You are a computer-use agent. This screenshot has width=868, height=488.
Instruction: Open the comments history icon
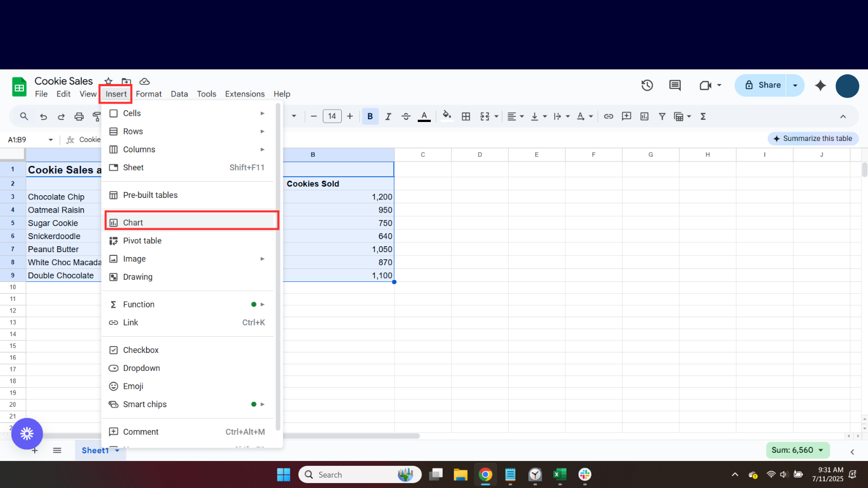675,85
